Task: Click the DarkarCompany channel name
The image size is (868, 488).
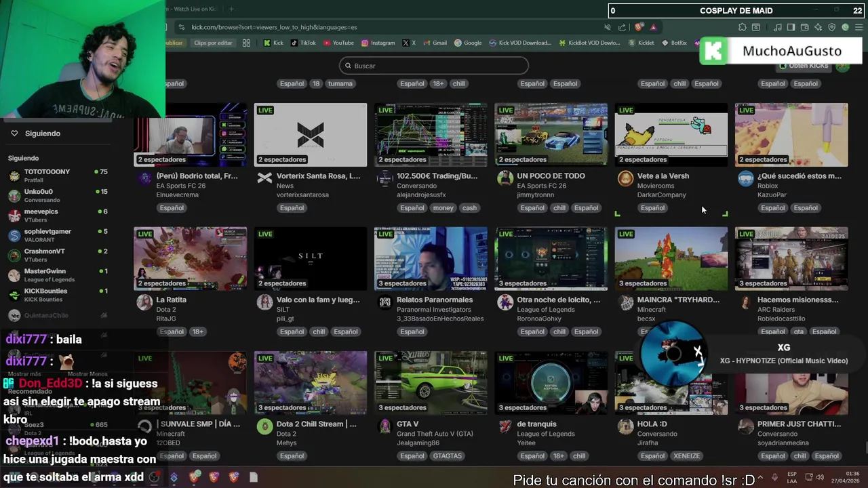Action: click(x=661, y=195)
